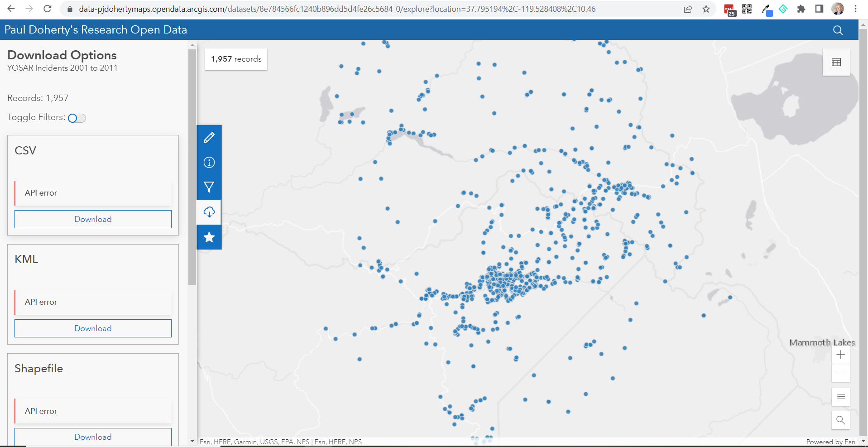868x447 pixels.
Task: Download the dataset as KML
Action: (x=93, y=328)
